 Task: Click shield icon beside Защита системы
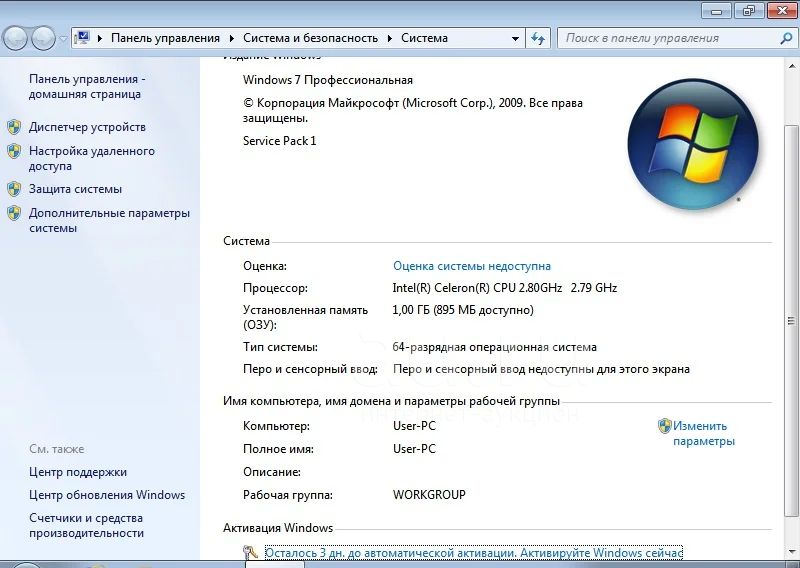[x=14, y=189]
